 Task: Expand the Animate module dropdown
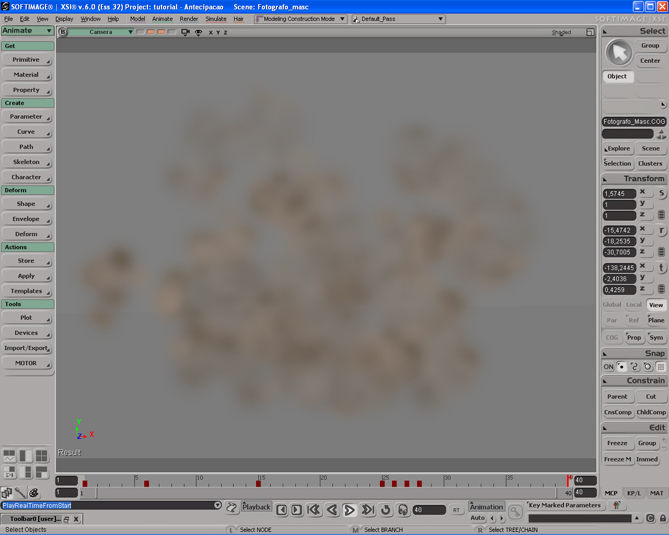click(27, 31)
